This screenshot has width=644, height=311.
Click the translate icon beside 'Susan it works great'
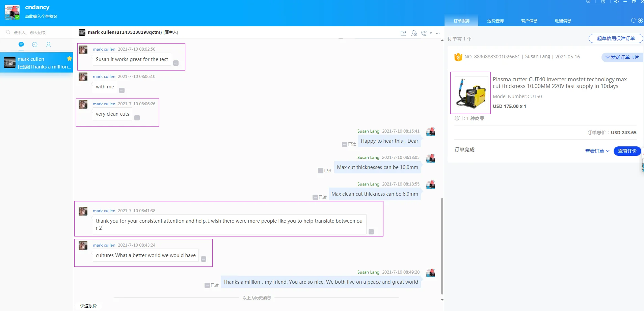click(176, 63)
